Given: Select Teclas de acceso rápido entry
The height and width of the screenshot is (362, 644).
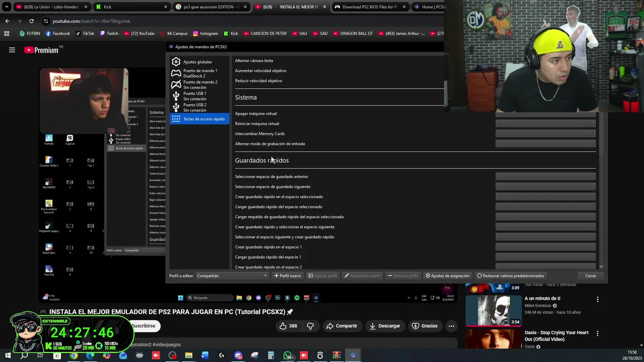Looking at the screenshot, I should (x=199, y=119).
